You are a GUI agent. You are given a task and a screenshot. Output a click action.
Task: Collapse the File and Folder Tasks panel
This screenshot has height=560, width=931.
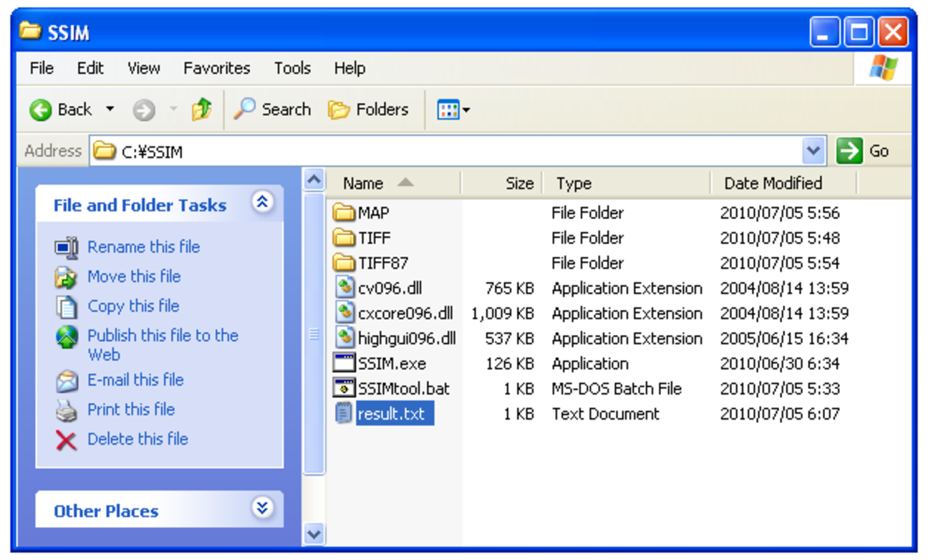point(262,203)
